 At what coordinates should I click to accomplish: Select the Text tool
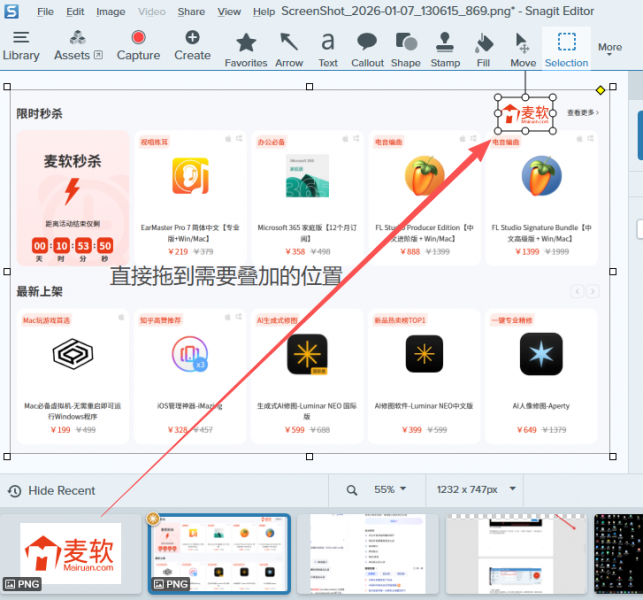click(x=328, y=48)
